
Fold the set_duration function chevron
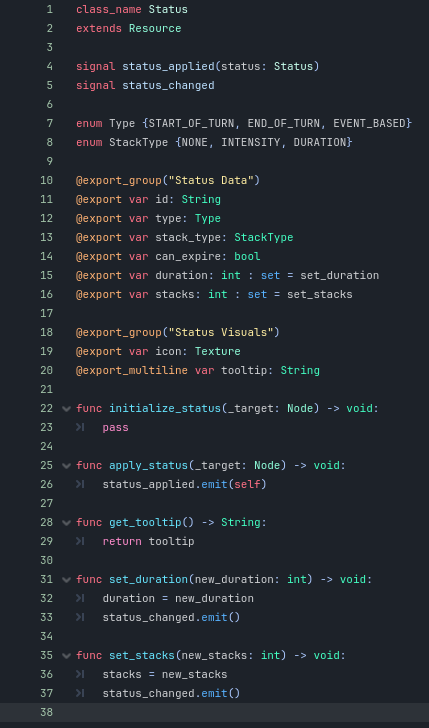66,579
